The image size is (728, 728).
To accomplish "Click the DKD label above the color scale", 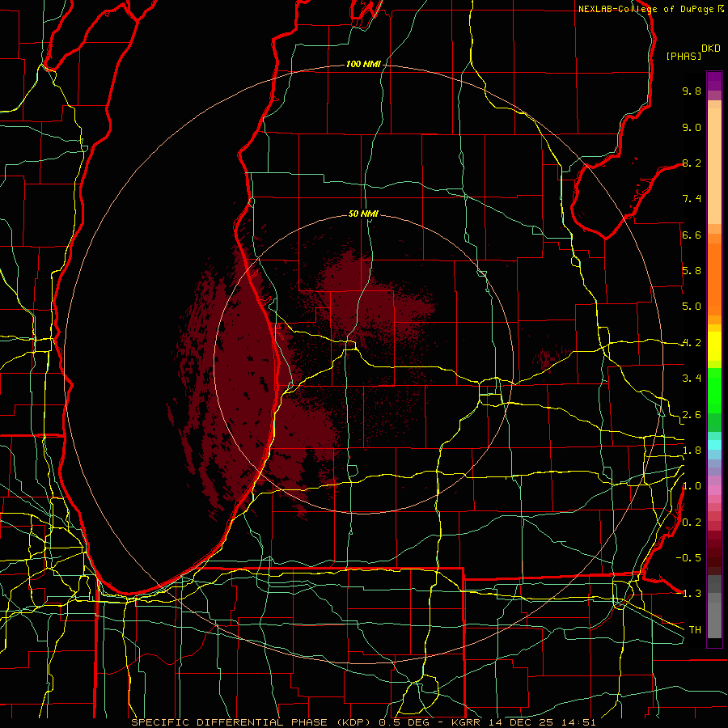I will pyautogui.click(x=711, y=49).
